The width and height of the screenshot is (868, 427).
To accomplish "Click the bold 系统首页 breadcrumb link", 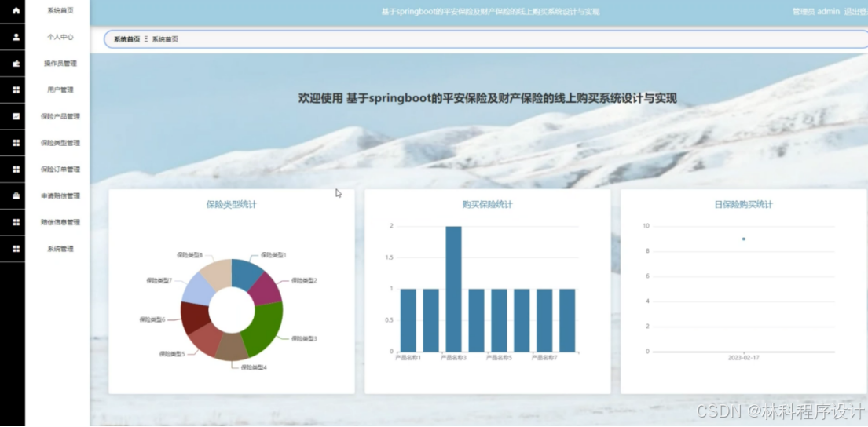I will pyautogui.click(x=126, y=39).
